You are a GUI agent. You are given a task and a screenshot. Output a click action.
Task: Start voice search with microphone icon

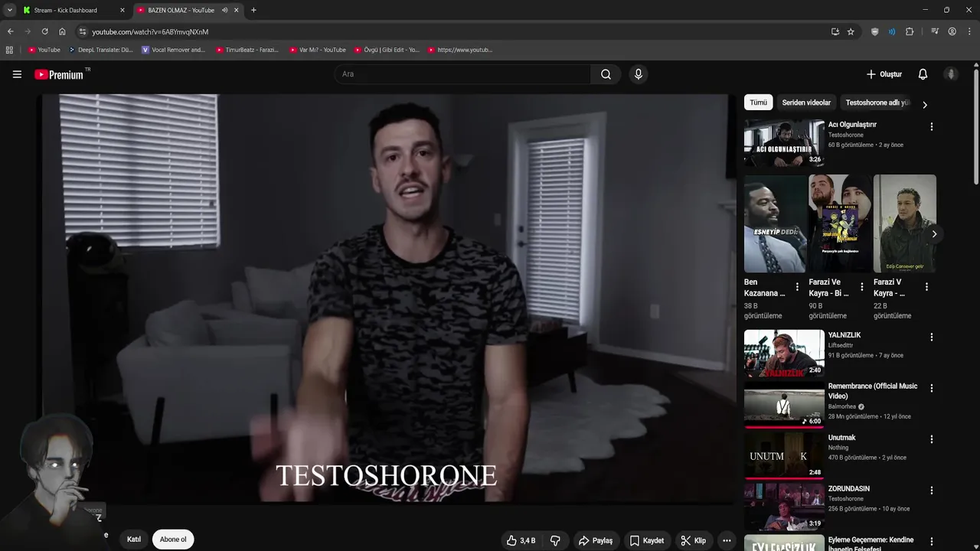(x=639, y=74)
